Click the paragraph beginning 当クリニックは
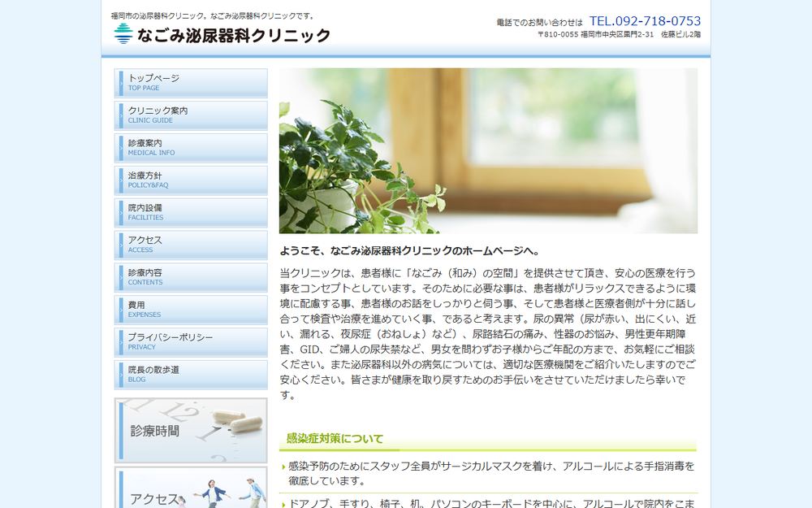 point(488,334)
